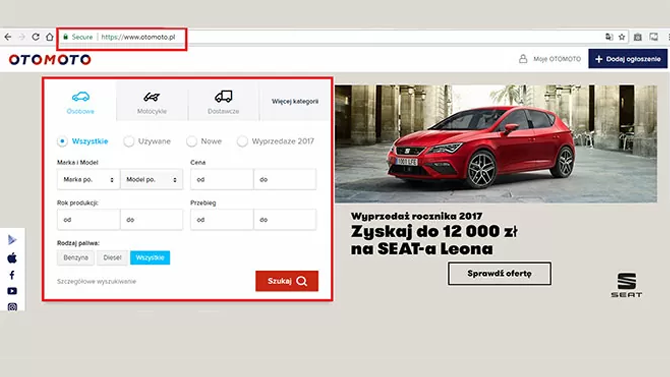Viewport: 670px width, 377px height.
Task: Click the address bar URL otomoto.pl
Action: pos(138,37)
